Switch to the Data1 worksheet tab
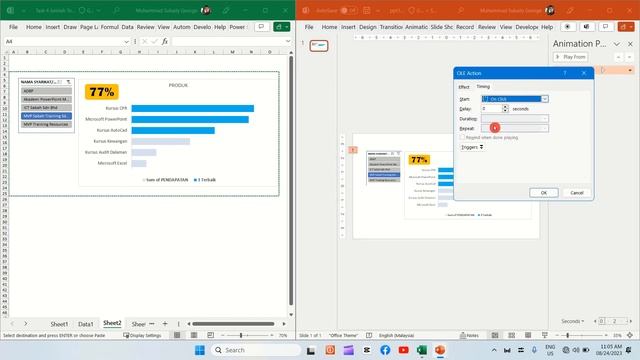 (x=86, y=324)
